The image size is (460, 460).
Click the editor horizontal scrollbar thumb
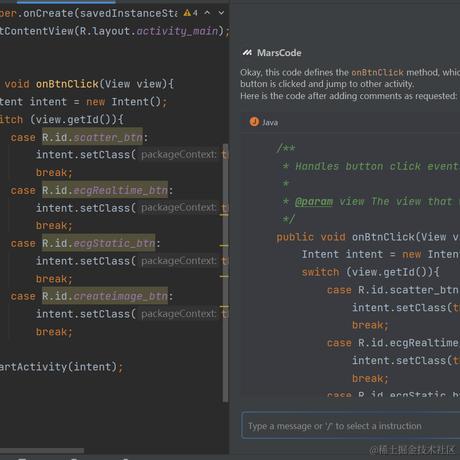(42, 451)
